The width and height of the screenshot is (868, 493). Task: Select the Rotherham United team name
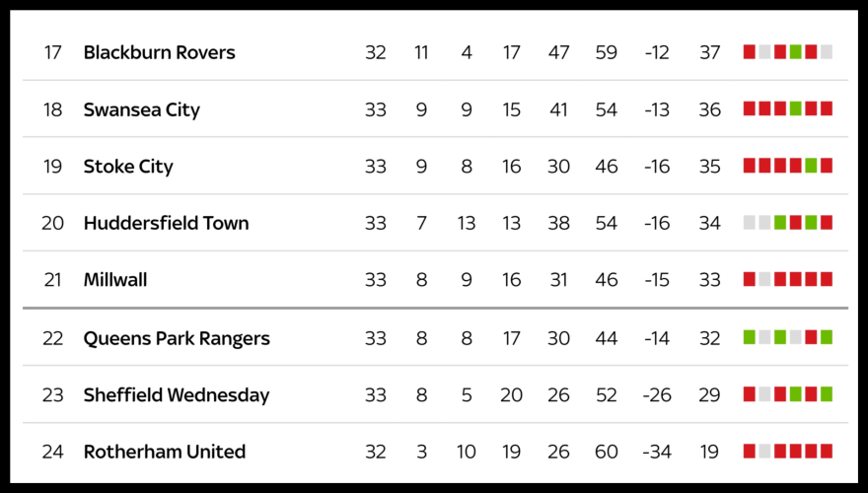click(x=165, y=452)
